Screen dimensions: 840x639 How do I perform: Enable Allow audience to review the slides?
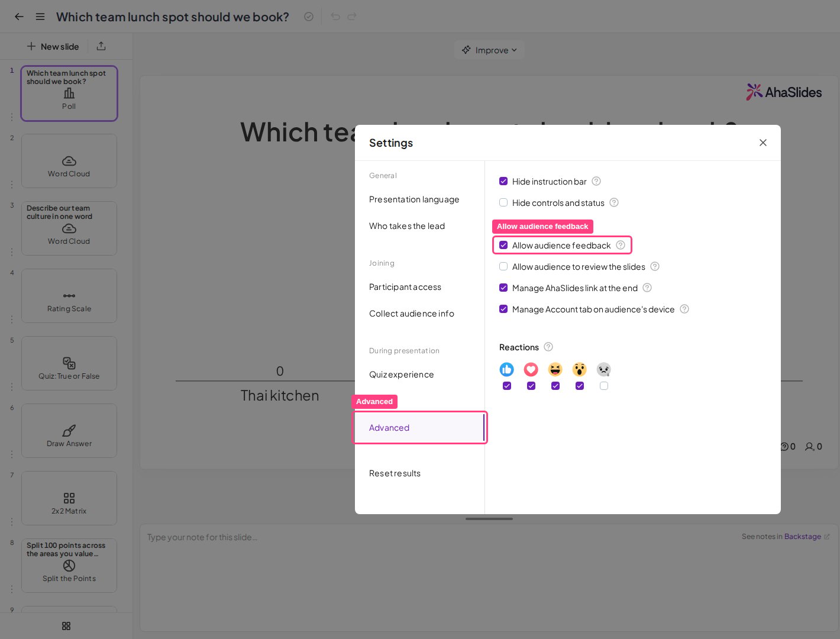coord(503,266)
